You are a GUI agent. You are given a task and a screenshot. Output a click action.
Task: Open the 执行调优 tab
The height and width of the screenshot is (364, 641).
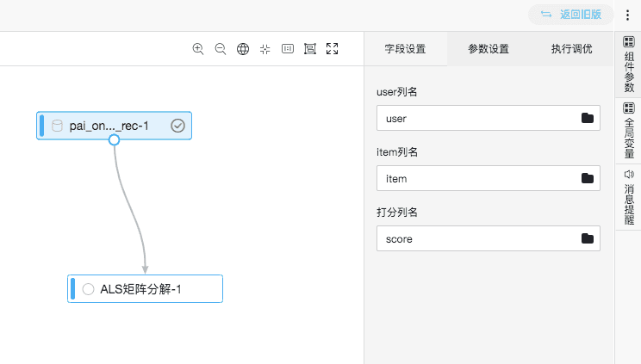point(572,49)
